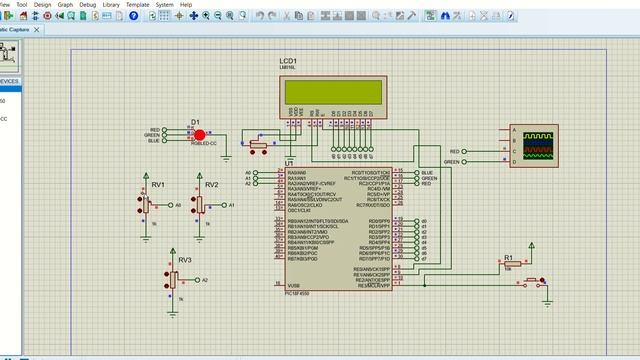The width and height of the screenshot is (640, 360).
Task: Select the LCD1 display component
Action: (333, 97)
